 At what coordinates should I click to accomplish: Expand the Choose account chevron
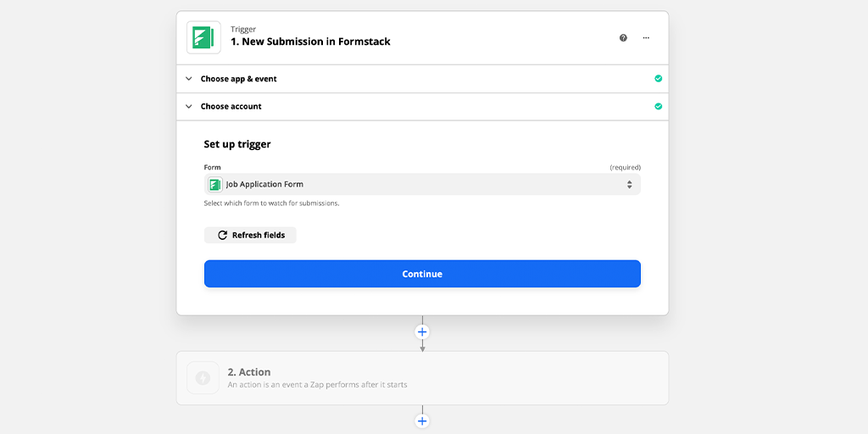pyautogui.click(x=189, y=107)
